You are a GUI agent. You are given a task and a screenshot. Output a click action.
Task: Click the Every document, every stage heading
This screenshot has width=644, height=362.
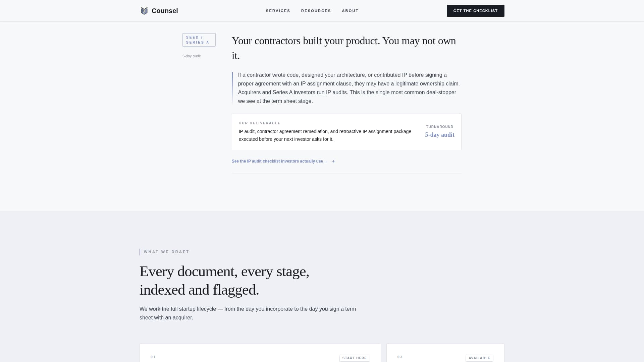(224, 280)
